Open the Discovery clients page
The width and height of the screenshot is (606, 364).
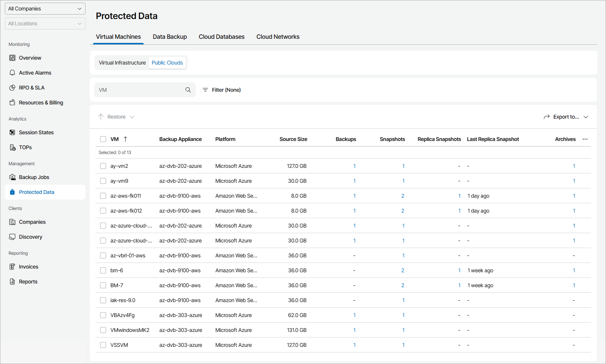click(x=30, y=236)
